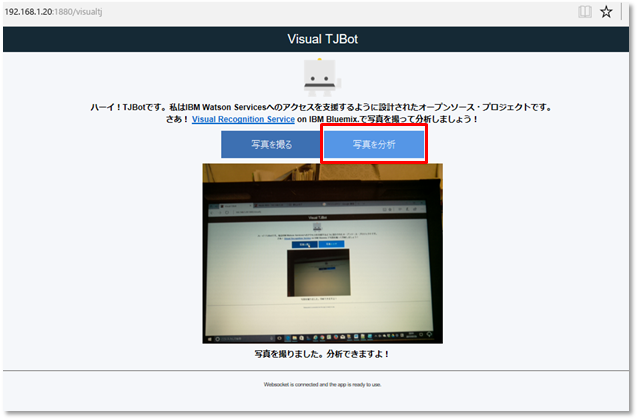
Task: Click the 写真を撮る button
Action: pos(271,144)
